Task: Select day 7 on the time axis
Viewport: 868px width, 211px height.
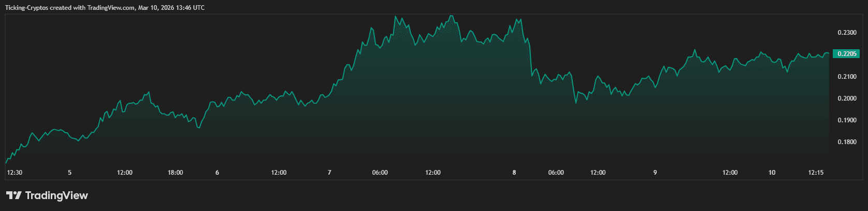Action: tap(329, 173)
